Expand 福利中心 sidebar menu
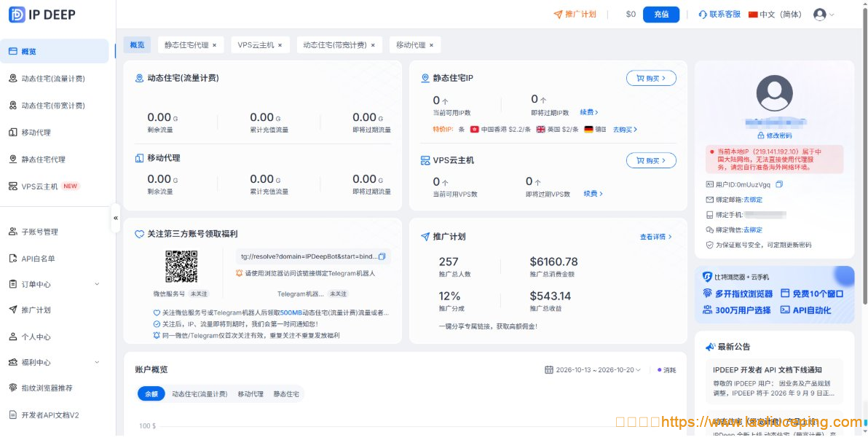868x440 pixels. coord(54,363)
